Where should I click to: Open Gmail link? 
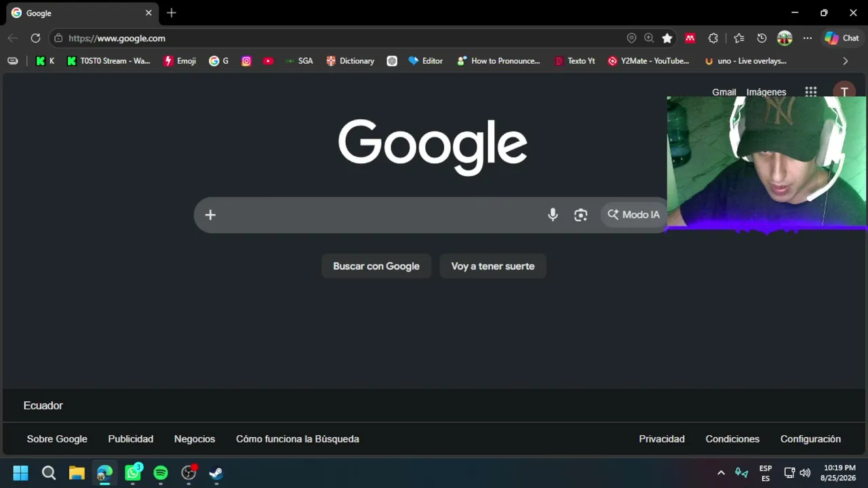click(x=724, y=92)
